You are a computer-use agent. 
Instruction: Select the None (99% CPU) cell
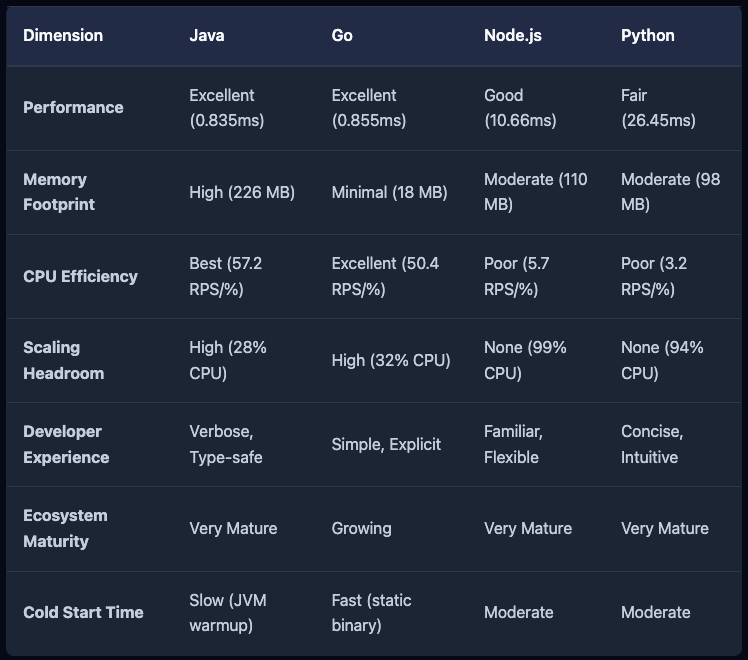click(x=525, y=360)
